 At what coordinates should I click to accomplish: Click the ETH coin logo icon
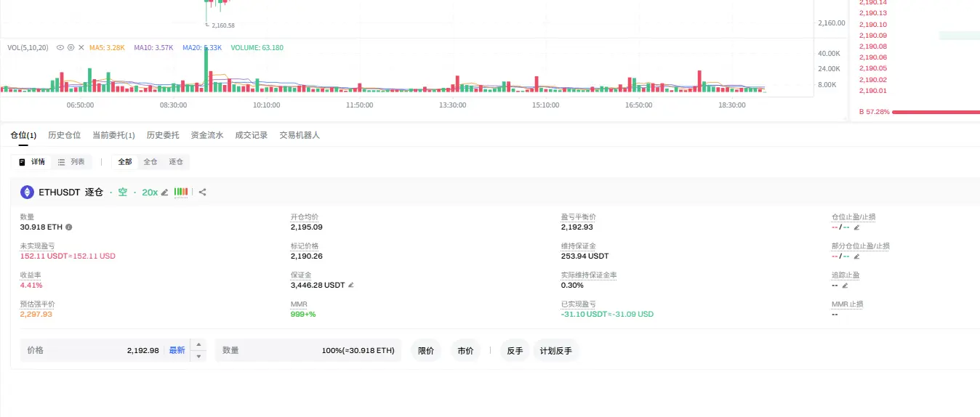[x=27, y=192]
